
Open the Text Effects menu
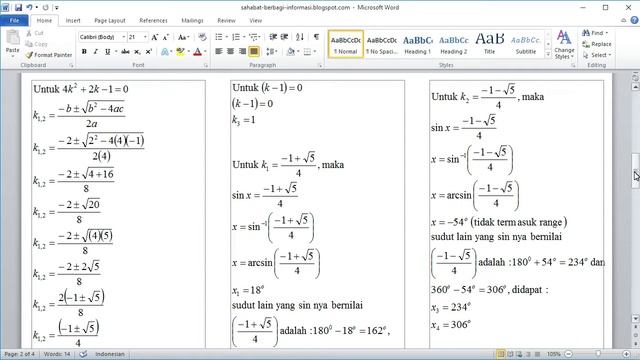[165, 52]
